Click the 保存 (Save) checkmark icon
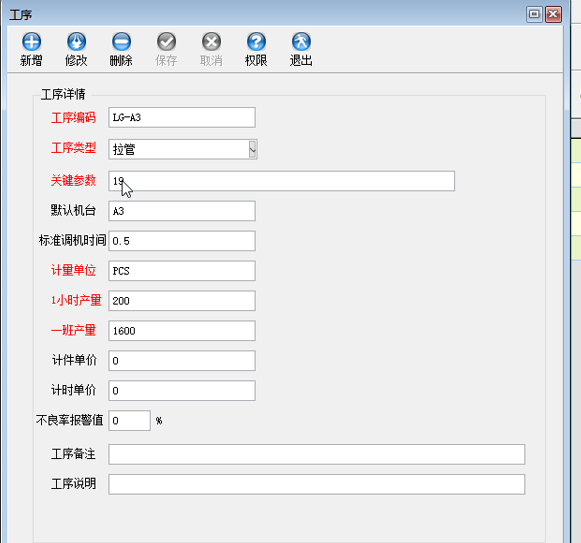581x543 pixels. [x=166, y=42]
